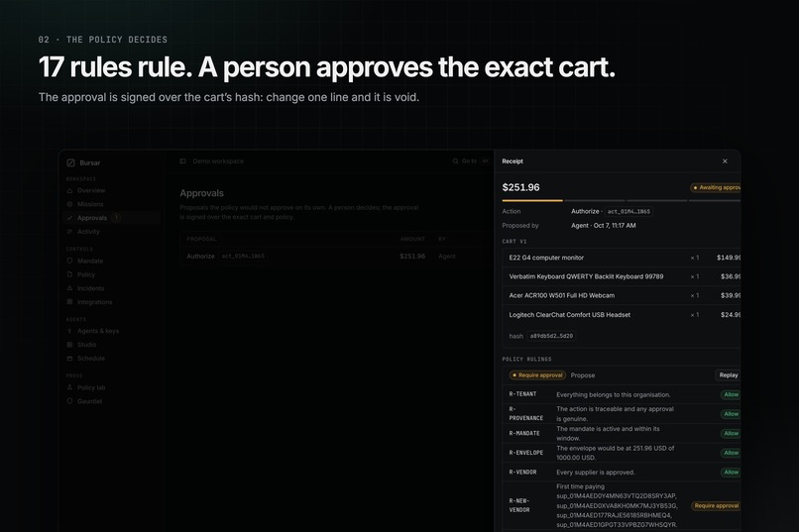Image resolution: width=799 pixels, height=532 pixels.
Task: Click the $251.96 amount in the approvals table
Action: [x=412, y=256]
